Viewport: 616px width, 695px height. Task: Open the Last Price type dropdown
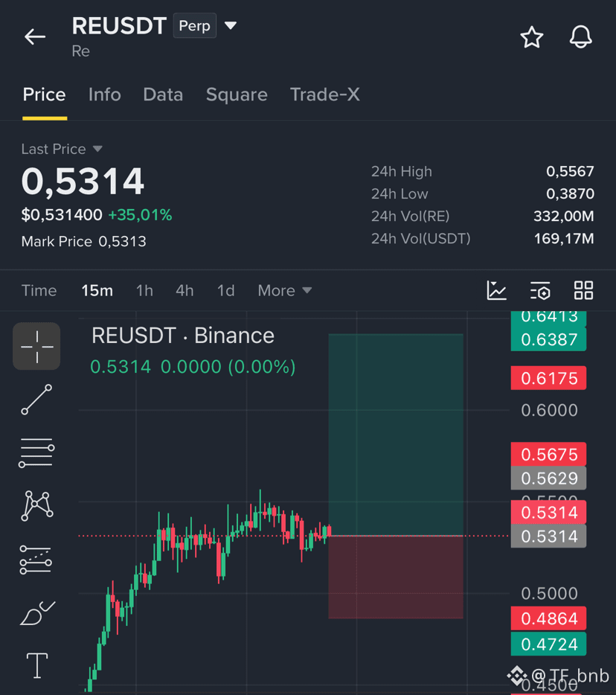click(x=97, y=149)
